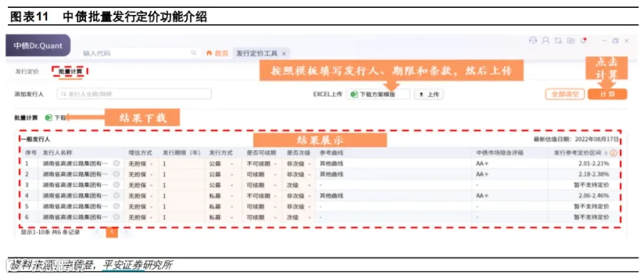
Task: Open row 2 发行方式 公募 dropdown
Action: coord(223,174)
